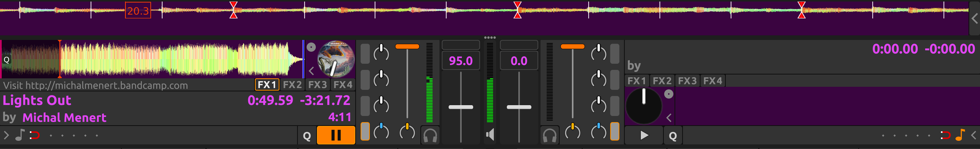Screen dimensions: 980x149
Task: Toggle channel 1 high EQ kill button
Action: click(365, 54)
